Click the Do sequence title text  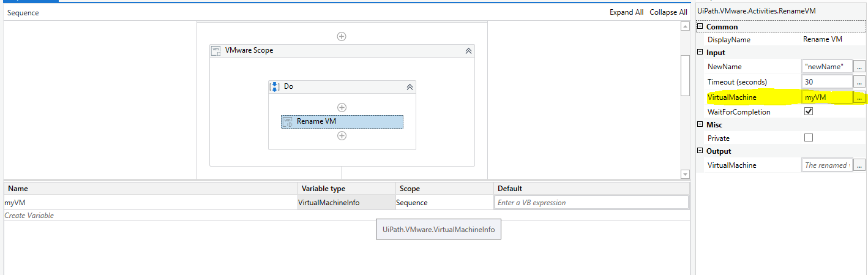pos(288,87)
